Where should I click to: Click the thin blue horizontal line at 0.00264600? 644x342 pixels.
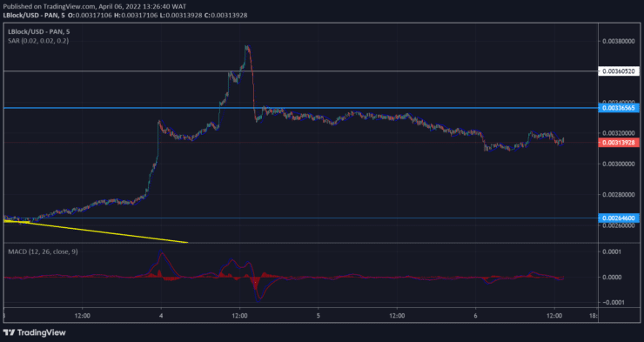pos(300,218)
